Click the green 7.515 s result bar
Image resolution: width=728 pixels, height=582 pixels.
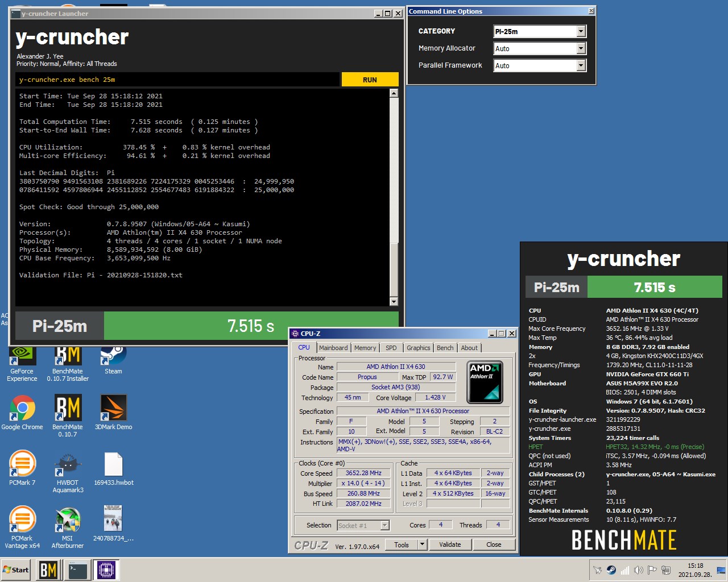pyautogui.click(x=251, y=326)
